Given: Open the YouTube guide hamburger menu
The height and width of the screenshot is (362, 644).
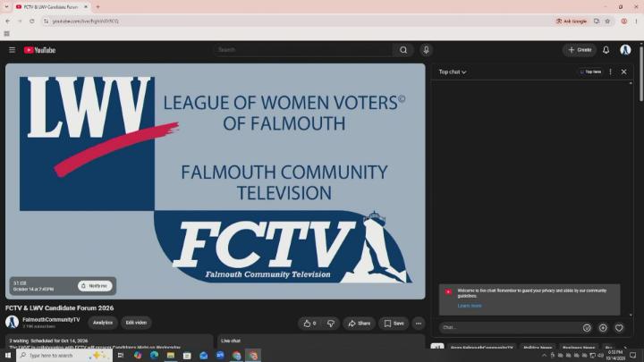Looking at the screenshot, I should pos(12,50).
